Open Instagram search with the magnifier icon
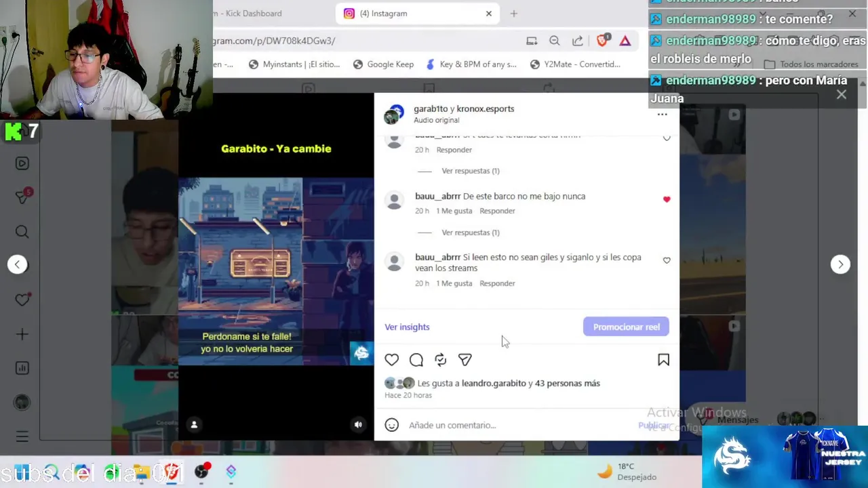868x488 pixels. [22, 232]
